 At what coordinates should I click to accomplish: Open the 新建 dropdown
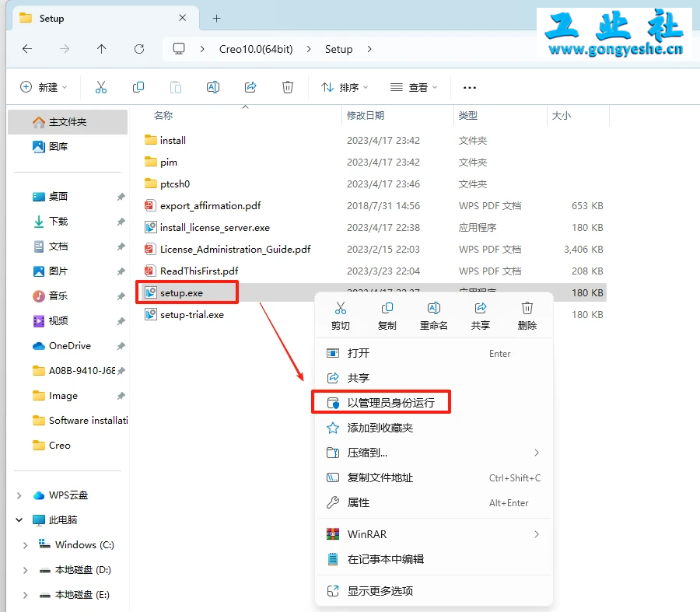(x=44, y=87)
